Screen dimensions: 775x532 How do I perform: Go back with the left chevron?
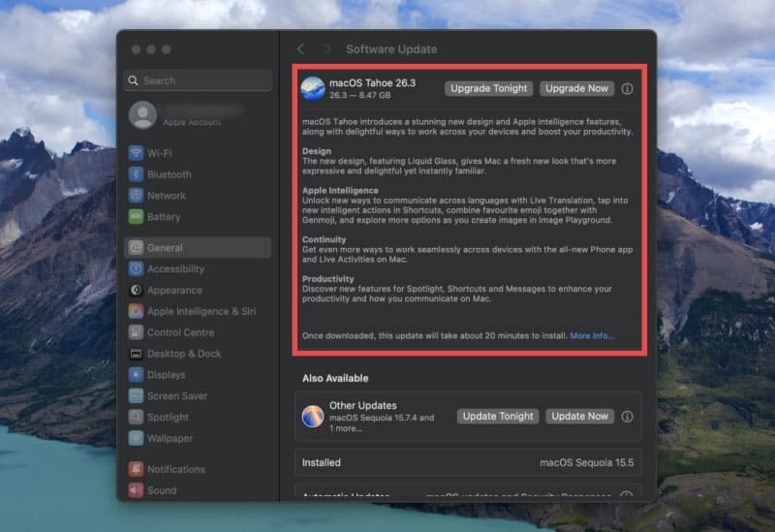pos(300,49)
